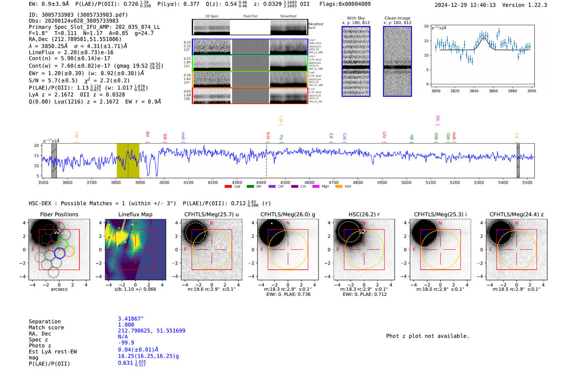Click the dashed gray line near 4420
This screenshot has height=392, width=576.
pos(266,160)
